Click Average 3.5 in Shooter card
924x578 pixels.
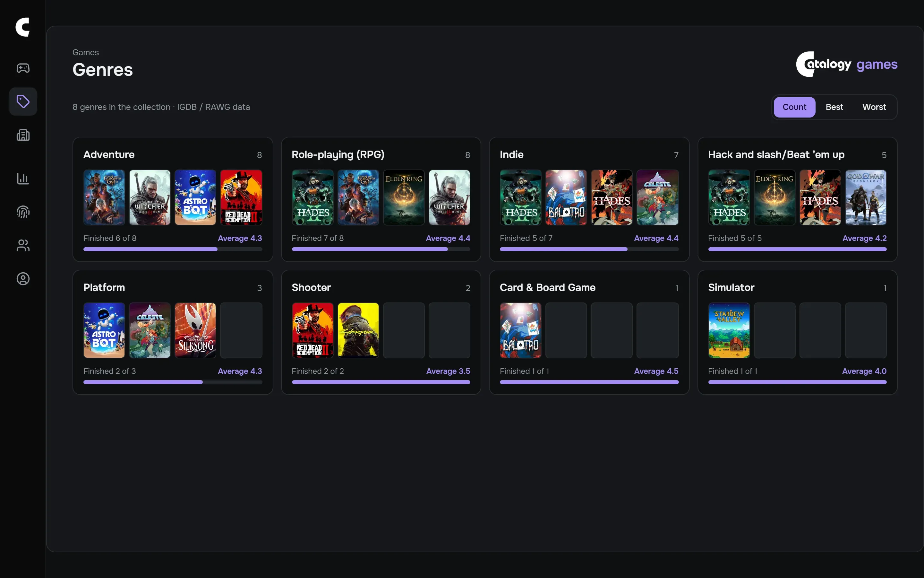pyautogui.click(x=448, y=371)
